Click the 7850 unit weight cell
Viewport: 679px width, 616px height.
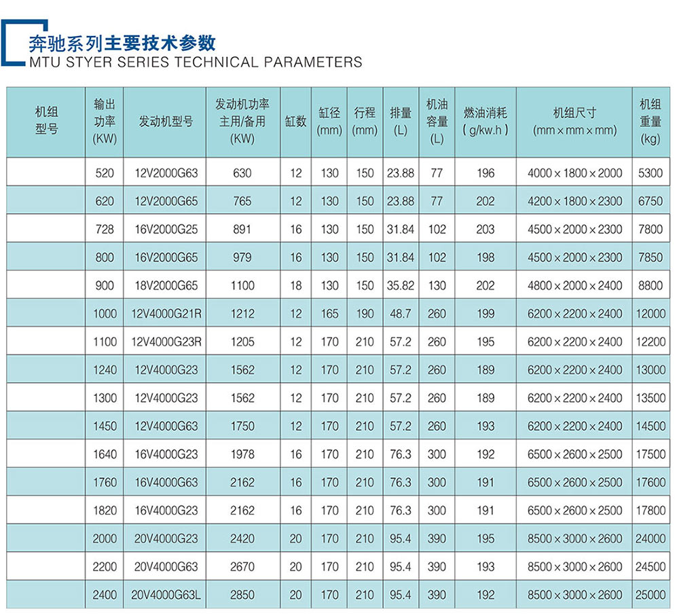(650, 257)
